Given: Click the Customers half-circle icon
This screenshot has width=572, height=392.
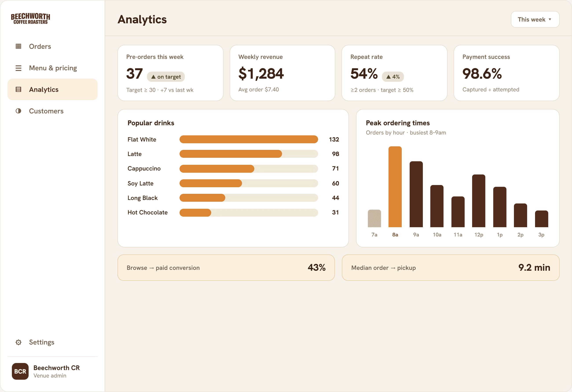Looking at the screenshot, I should click(x=18, y=111).
